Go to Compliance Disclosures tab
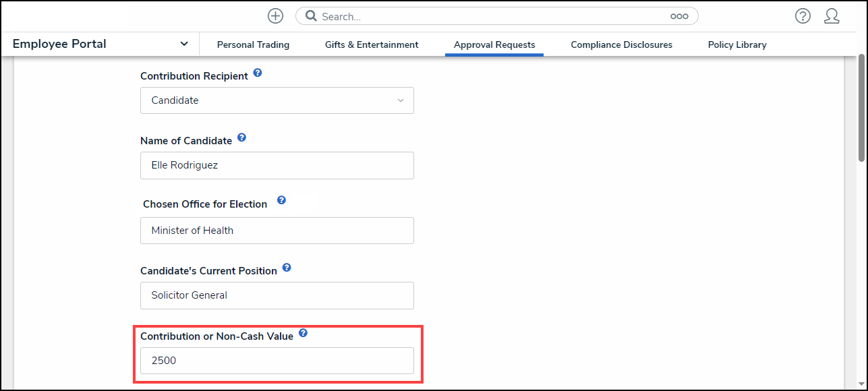This screenshot has height=391, width=868. click(x=621, y=44)
